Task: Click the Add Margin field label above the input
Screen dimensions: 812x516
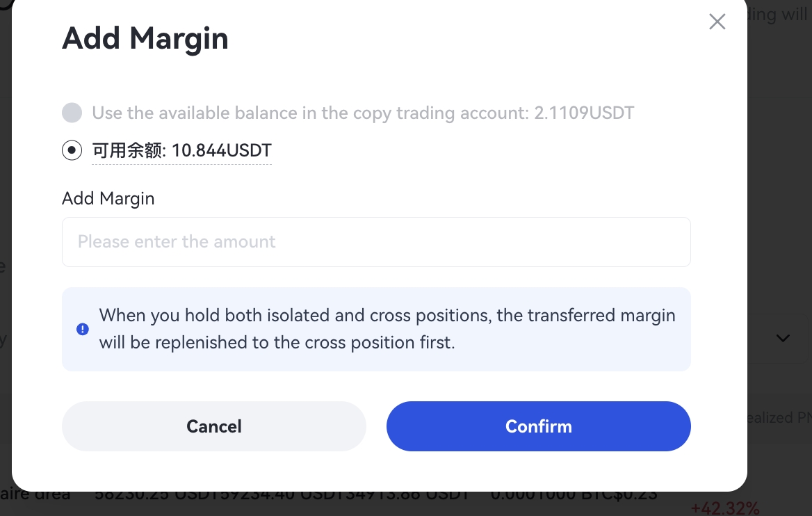Action: click(108, 199)
